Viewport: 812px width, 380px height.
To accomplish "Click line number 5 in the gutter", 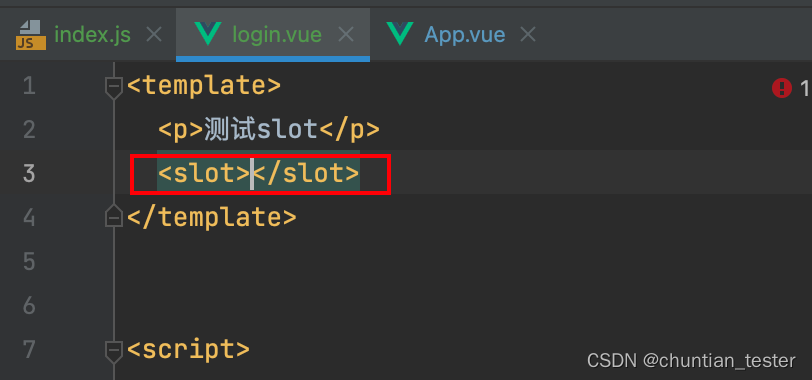I will (29, 261).
